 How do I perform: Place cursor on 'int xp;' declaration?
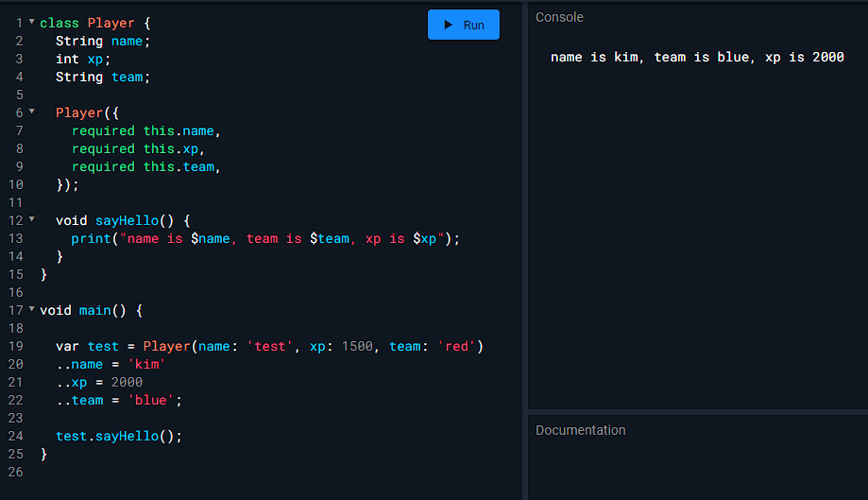pos(83,59)
